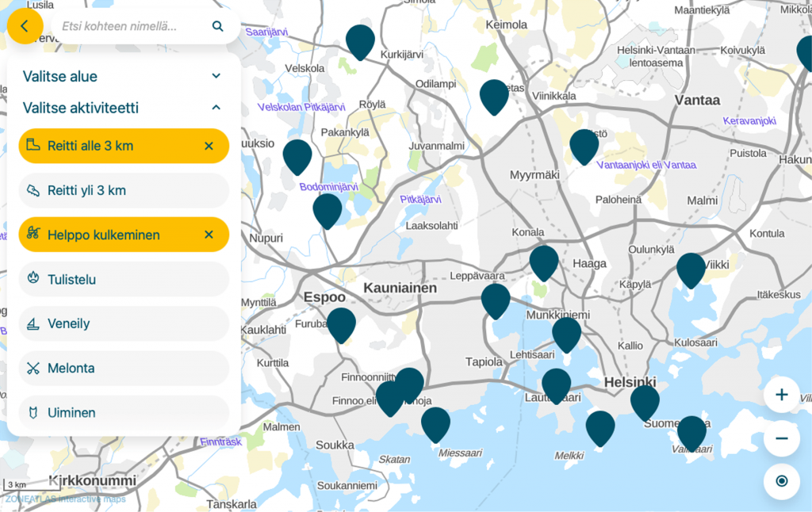This screenshot has width=812, height=512.
Task: Click the yellow back chevron to collapse sidebar
Action: tap(25, 26)
